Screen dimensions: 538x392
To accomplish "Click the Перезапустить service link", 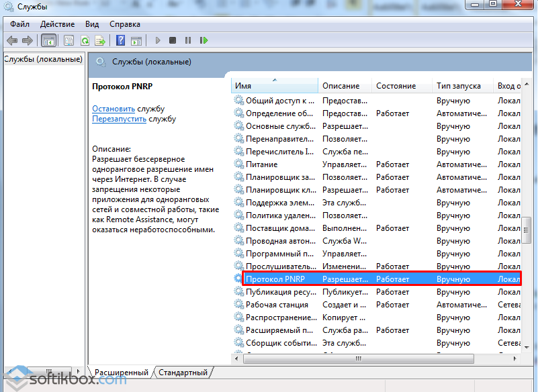I will pos(119,119).
